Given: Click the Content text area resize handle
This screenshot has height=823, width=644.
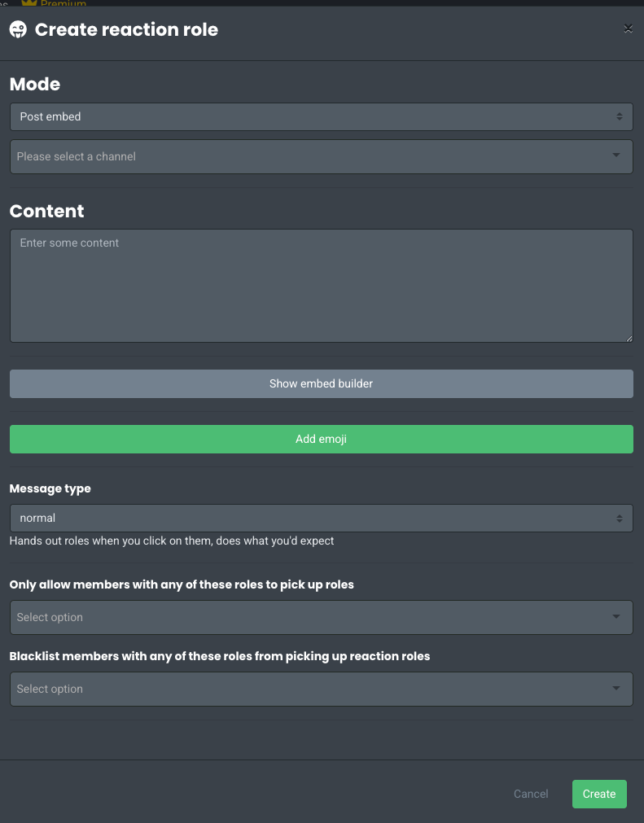Looking at the screenshot, I should pos(629,338).
